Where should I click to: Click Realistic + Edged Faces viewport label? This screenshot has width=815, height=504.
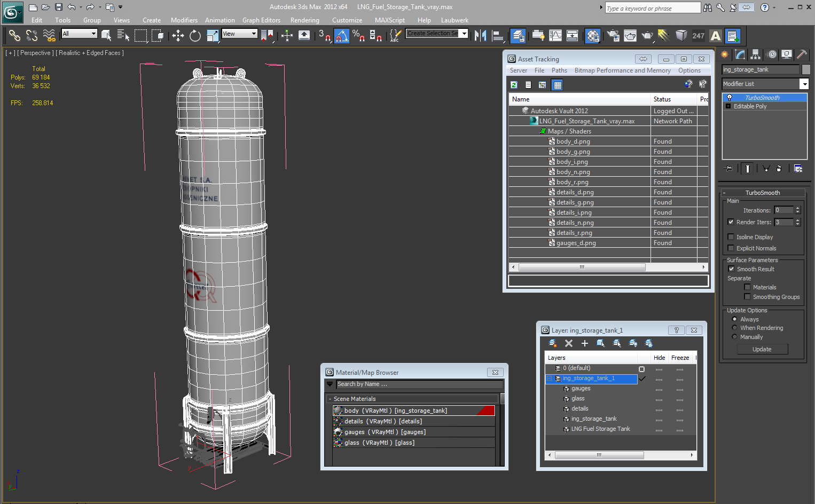coord(90,53)
